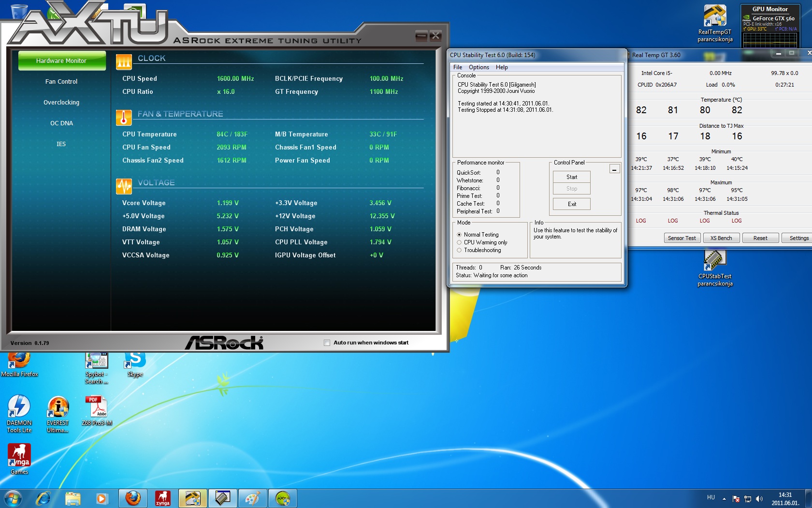This screenshot has width=812, height=508.
Task: Open the DAEMON Tools Lite desktop icon
Action: (x=19, y=407)
